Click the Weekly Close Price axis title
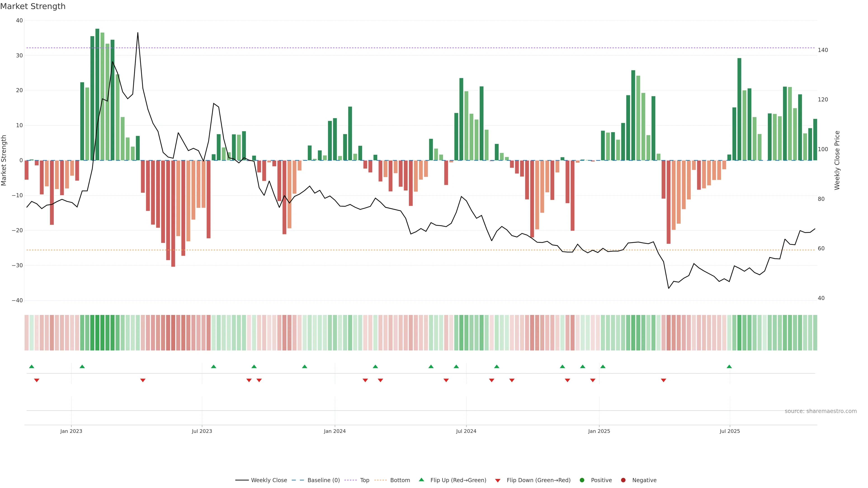 click(x=837, y=160)
